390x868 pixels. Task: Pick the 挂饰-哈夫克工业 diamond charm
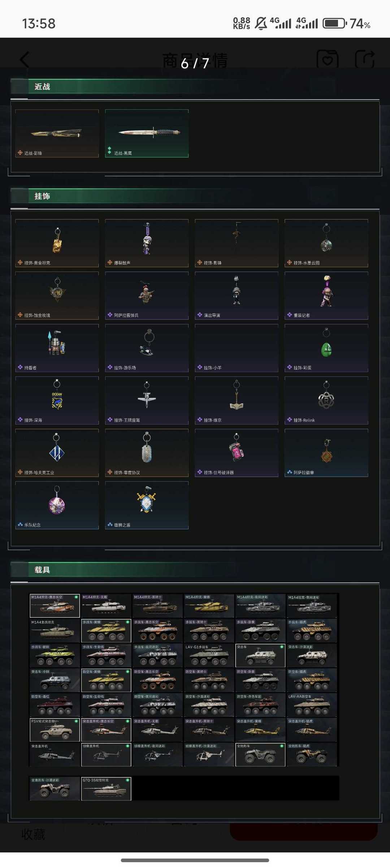coord(57,453)
